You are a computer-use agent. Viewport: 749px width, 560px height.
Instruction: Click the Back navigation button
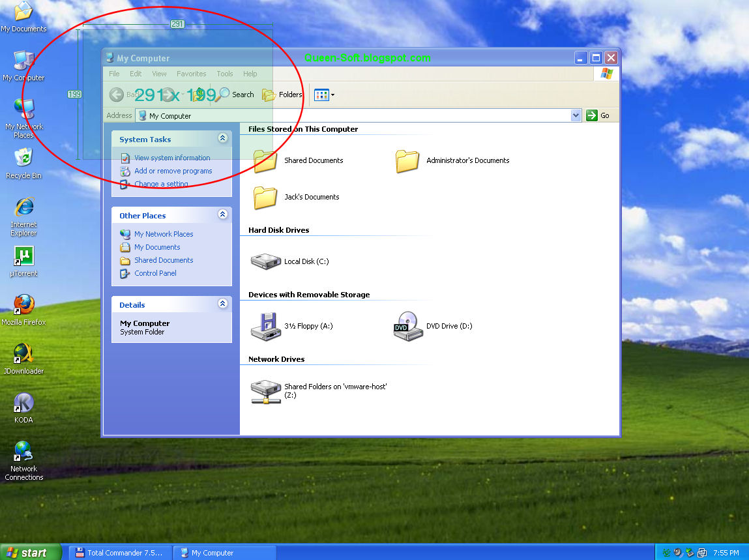[x=123, y=95]
